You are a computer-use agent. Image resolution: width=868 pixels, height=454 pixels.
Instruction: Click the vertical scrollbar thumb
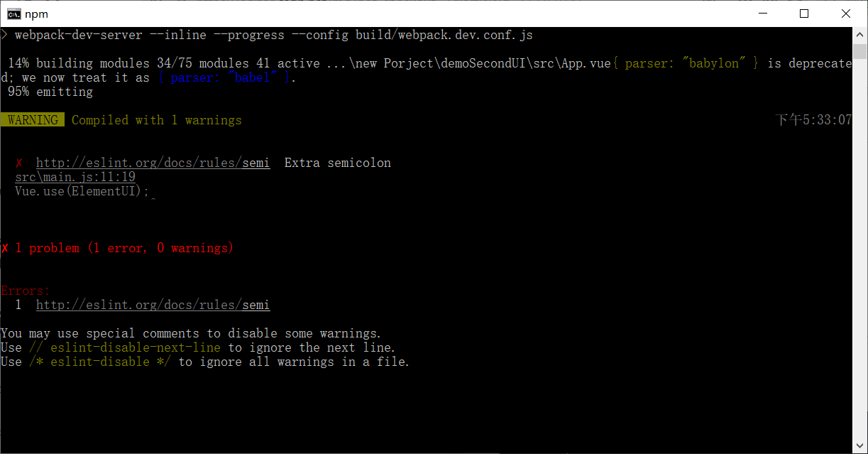click(859, 53)
